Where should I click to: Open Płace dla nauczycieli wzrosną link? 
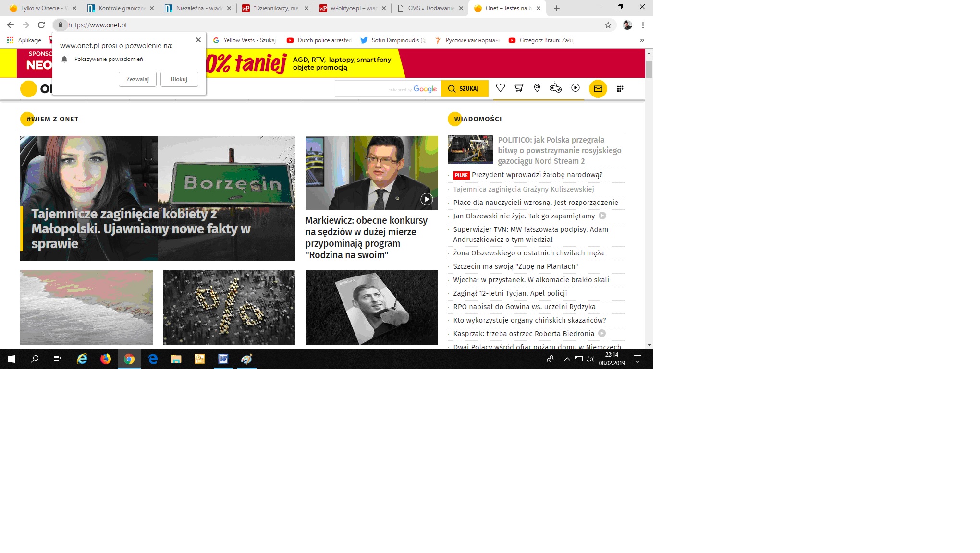pyautogui.click(x=536, y=203)
